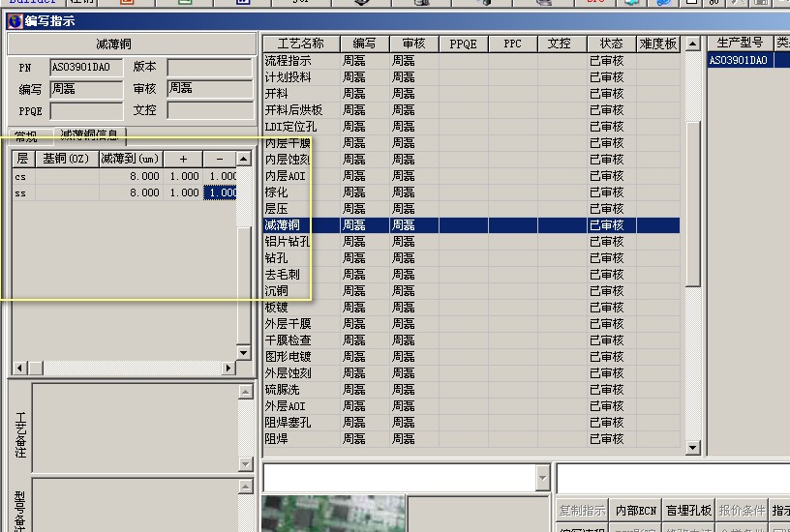Select the 层压 process row
This screenshot has width=790, height=532.
[471, 209]
